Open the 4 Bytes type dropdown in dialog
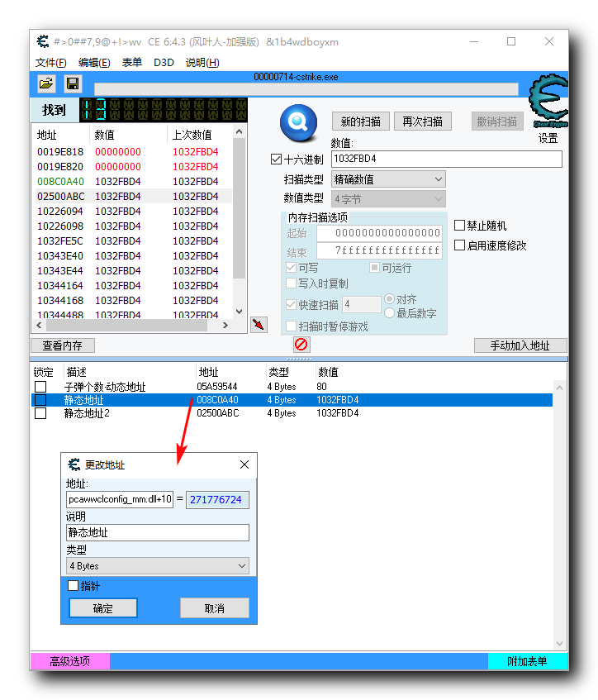This screenshot has height=700, width=598. 158,566
